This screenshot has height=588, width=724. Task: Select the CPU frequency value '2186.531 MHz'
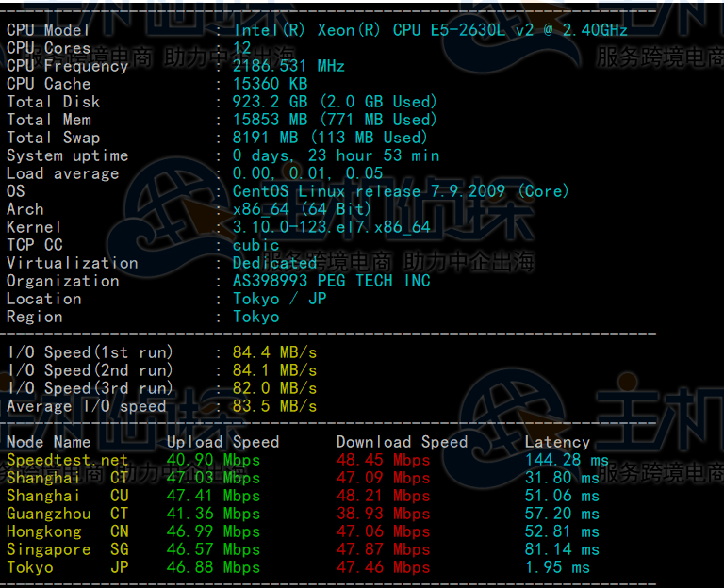click(288, 66)
